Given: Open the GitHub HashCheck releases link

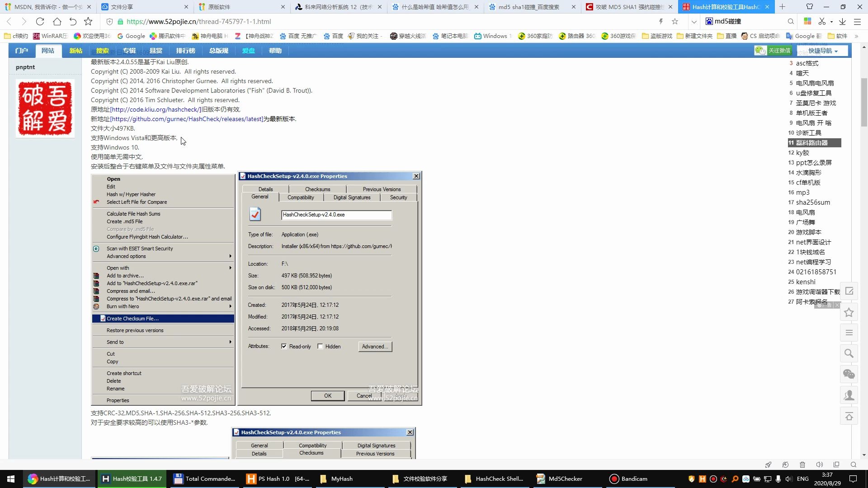Looking at the screenshot, I should (186, 119).
